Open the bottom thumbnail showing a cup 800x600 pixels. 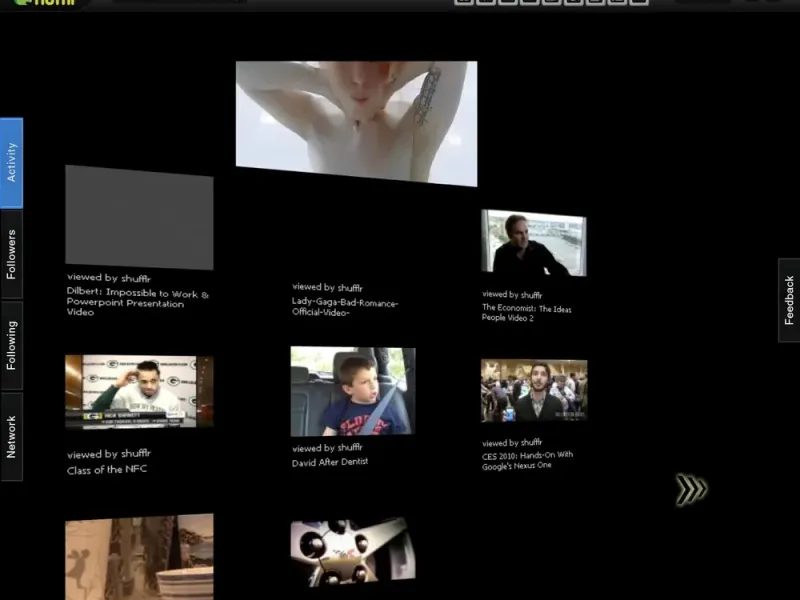[139, 557]
